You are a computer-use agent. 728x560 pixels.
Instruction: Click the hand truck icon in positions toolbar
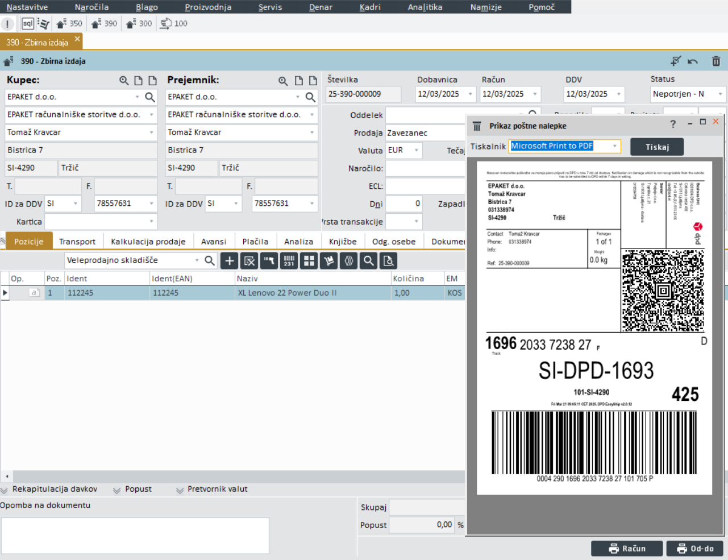(328, 261)
